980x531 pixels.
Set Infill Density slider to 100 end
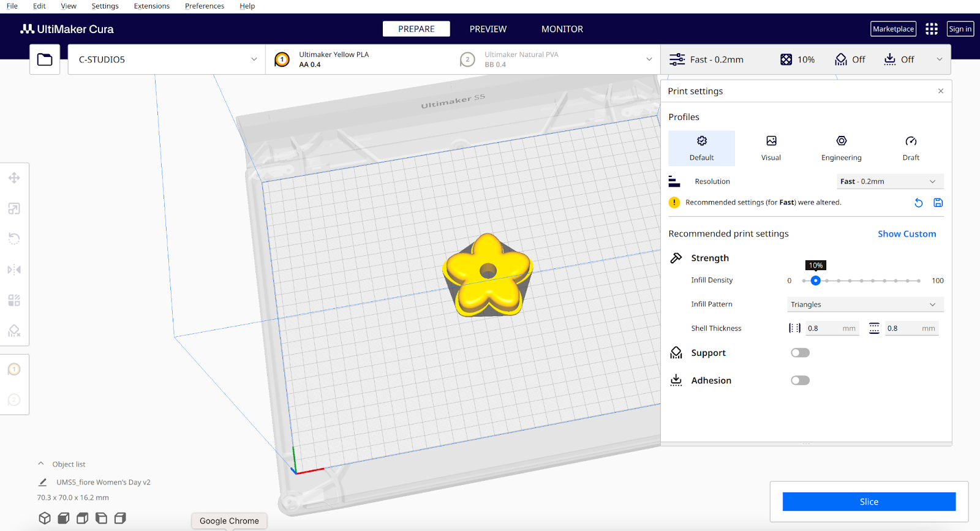pos(918,281)
